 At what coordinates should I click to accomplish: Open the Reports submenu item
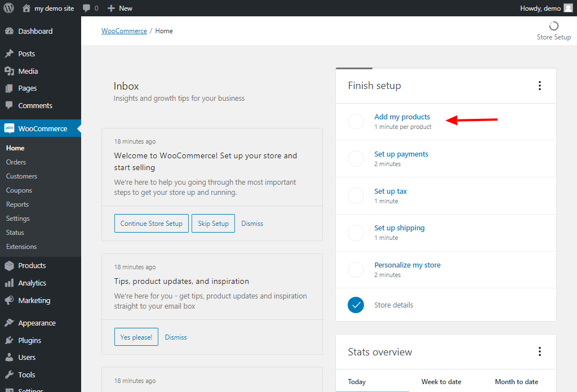tap(17, 204)
